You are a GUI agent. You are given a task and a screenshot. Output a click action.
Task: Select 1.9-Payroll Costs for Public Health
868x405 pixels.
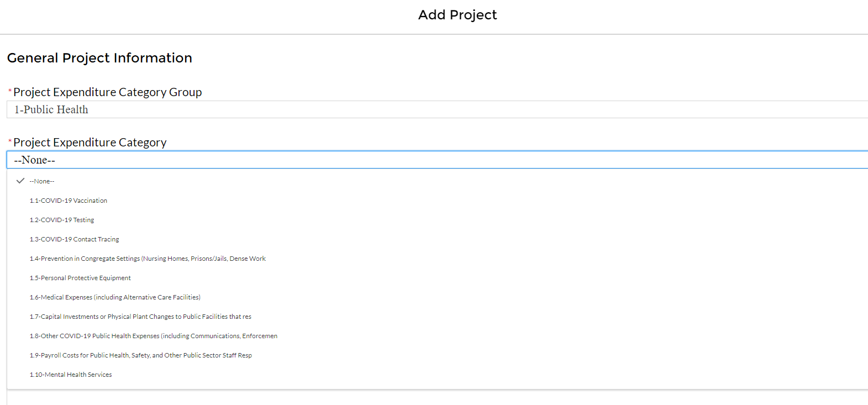point(141,355)
